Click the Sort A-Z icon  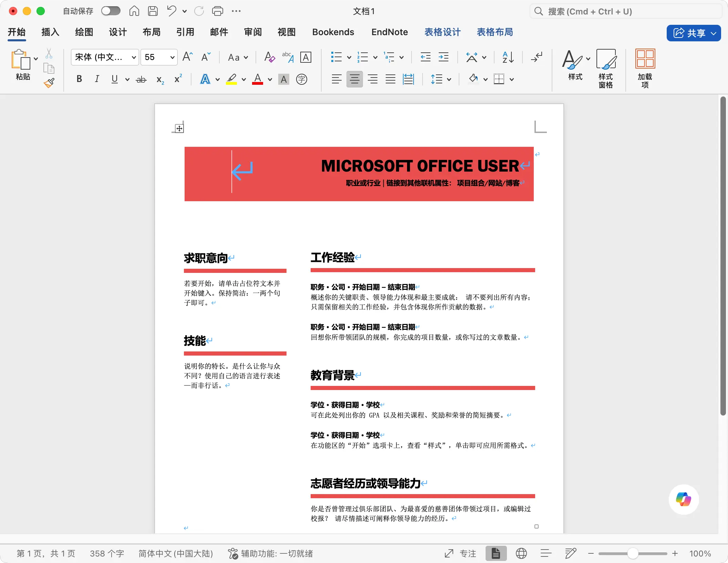(x=508, y=57)
